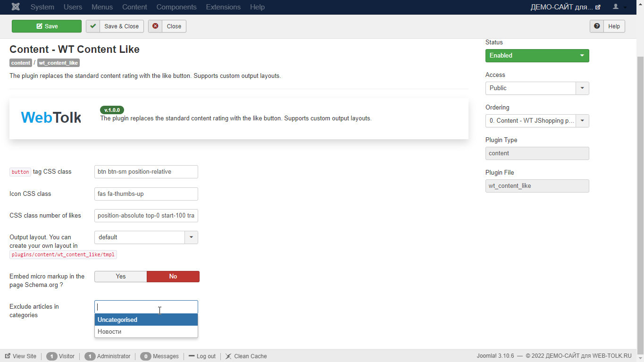Open the Status Enabled dropdown
The image size is (644, 362).
pos(537,56)
